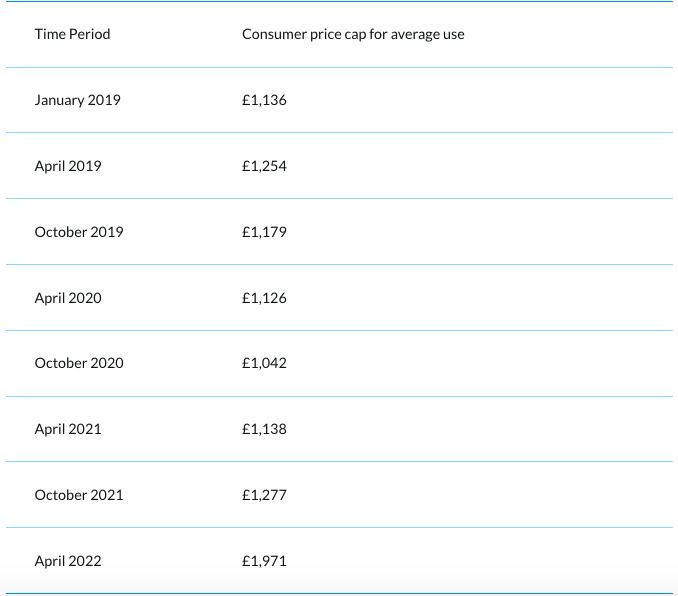
Task: Click the 'October 2020' time period
Action: click(x=79, y=363)
